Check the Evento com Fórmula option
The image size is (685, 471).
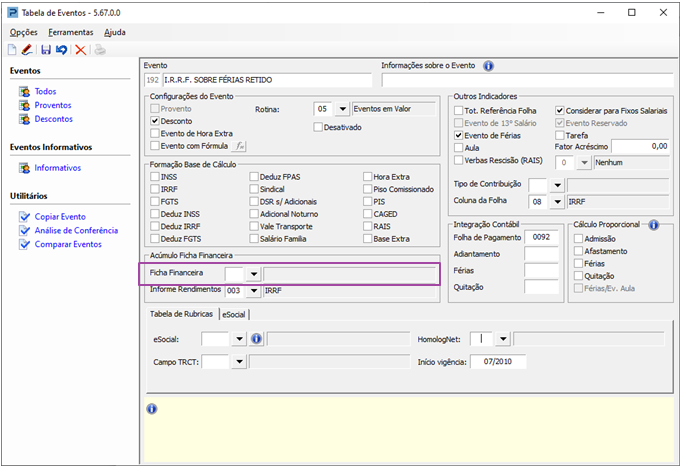(155, 145)
